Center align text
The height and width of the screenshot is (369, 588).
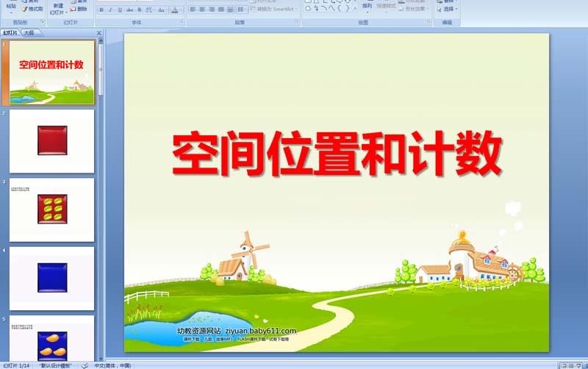coord(202,9)
